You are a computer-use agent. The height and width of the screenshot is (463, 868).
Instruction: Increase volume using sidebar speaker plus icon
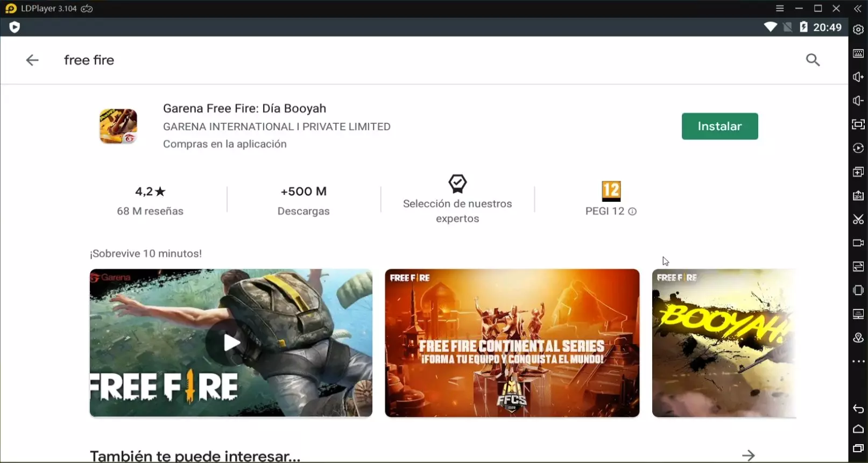(858, 78)
